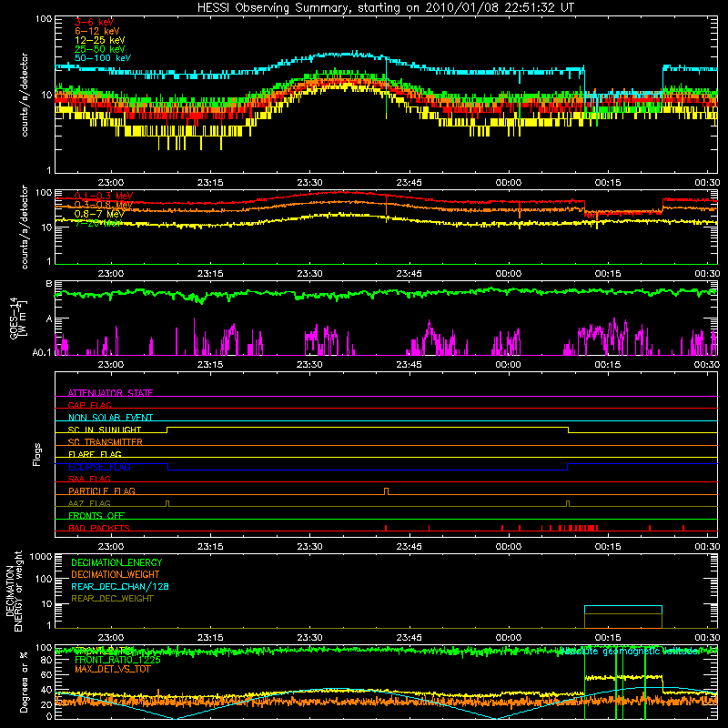Select the FLARE_FLAG label
The height and width of the screenshot is (728, 728).
(x=95, y=454)
